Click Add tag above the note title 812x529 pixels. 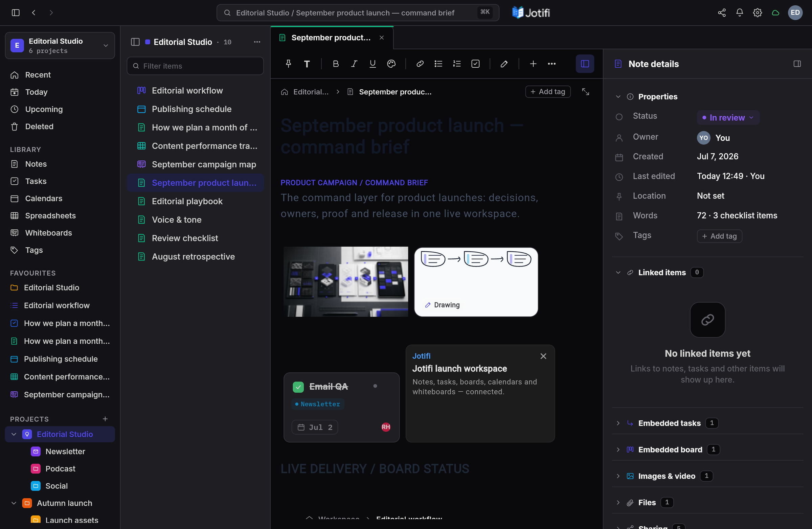click(x=547, y=92)
